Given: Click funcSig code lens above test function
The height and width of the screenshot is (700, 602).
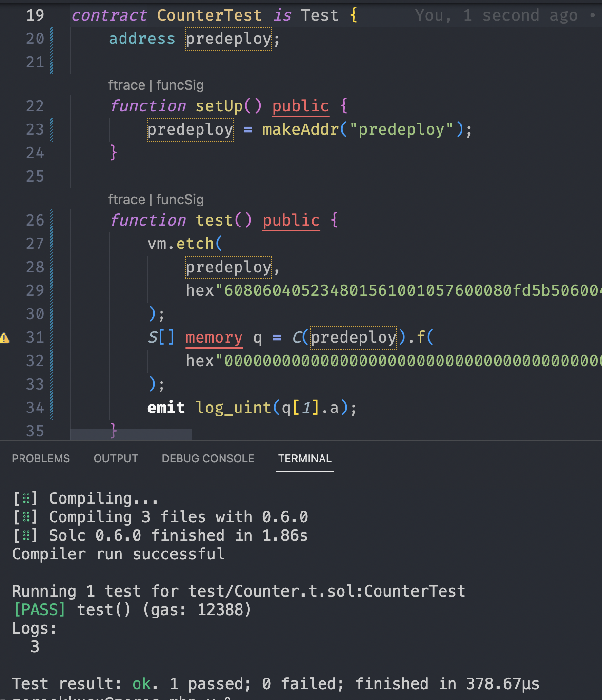Looking at the screenshot, I should tap(180, 199).
